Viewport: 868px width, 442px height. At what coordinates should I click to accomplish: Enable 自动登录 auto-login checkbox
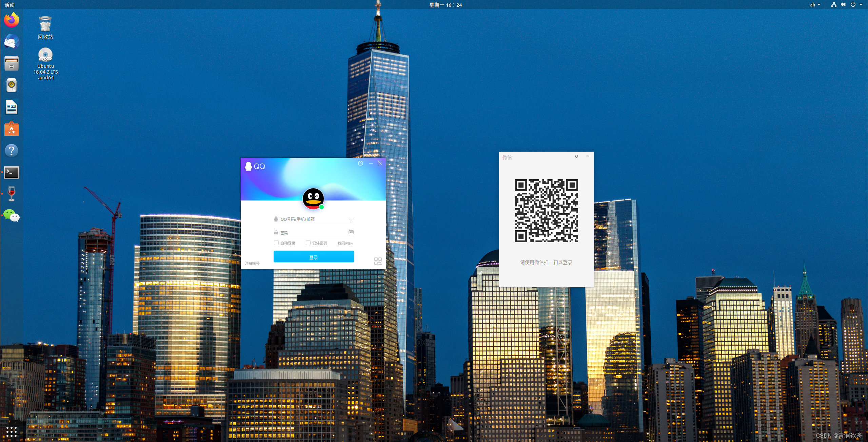coord(276,243)
